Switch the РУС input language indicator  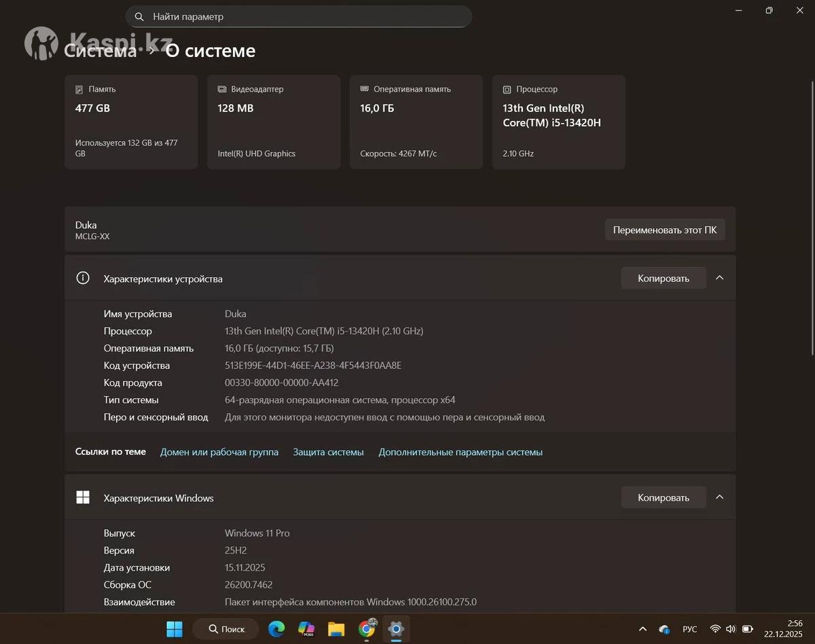point(689,629)
